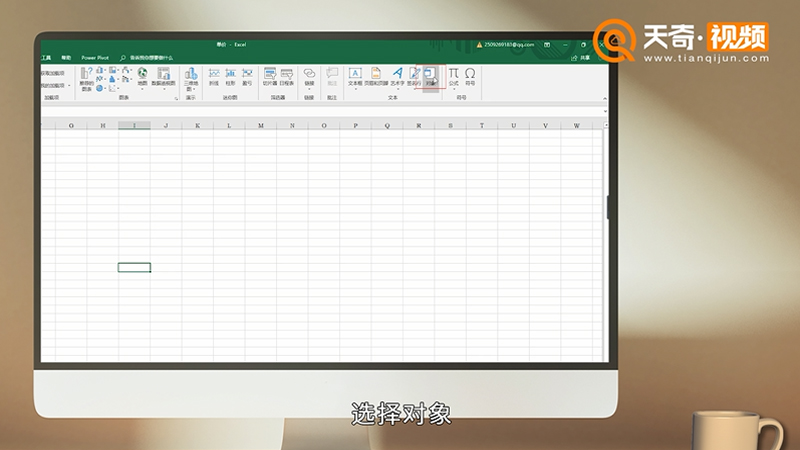Insert a Timeline (日程表) filter
This screenshot has height=450, width=800.
click(x=287, y=77)
